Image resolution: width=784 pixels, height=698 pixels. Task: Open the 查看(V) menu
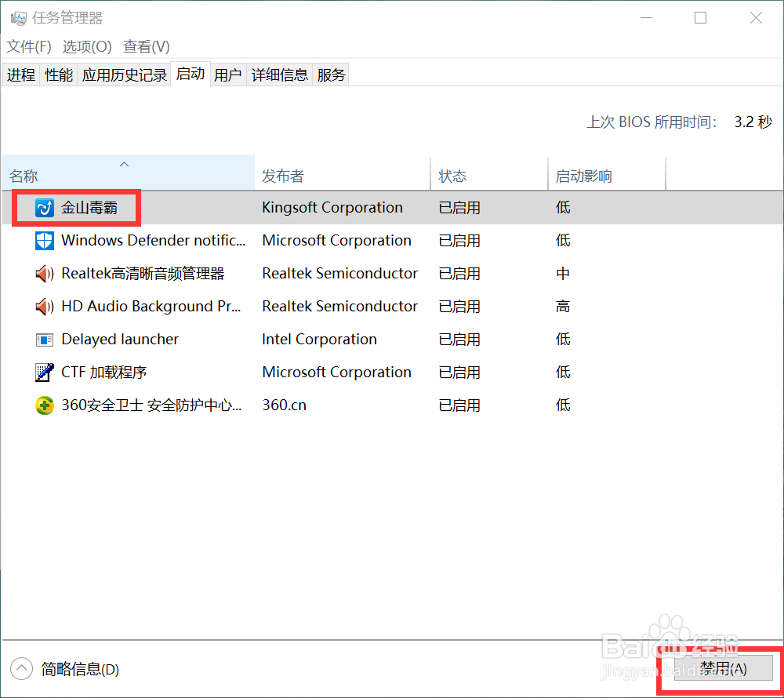pos(145,46)
